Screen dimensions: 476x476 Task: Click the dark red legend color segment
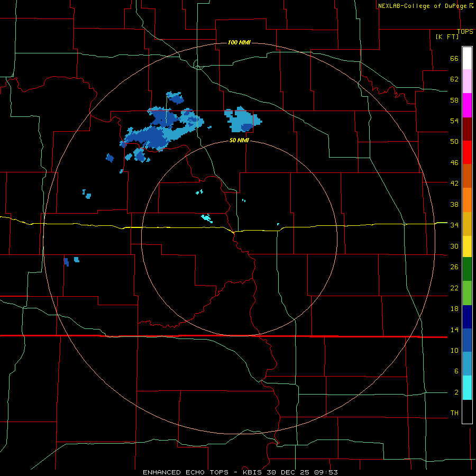click(x=467, y=129)
